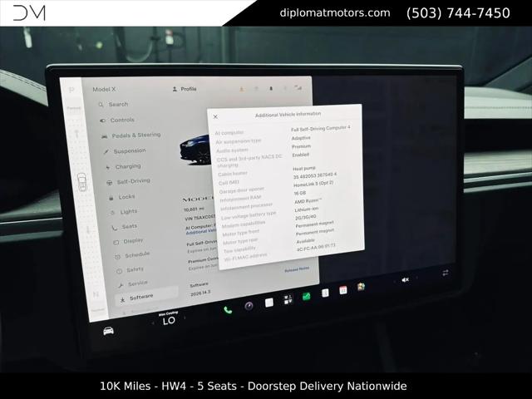The height and width of the screenshot is (399, 532).
Task: Open the Suspension settings menu
Action: point(126,151)
